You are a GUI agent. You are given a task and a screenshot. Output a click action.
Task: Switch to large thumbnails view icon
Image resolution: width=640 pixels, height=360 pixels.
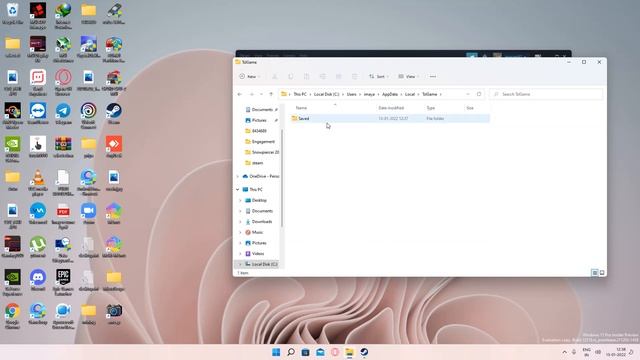pos(602,273)
